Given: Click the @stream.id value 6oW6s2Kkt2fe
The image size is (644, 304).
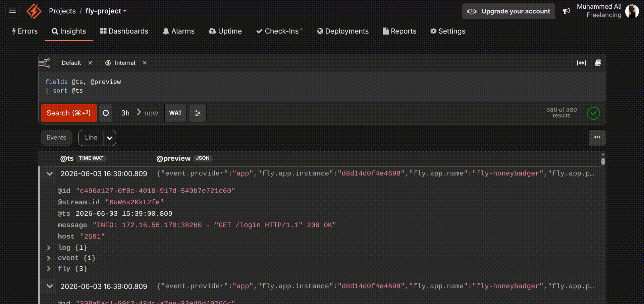Looking at the screenshot, I should pos(135,202).
